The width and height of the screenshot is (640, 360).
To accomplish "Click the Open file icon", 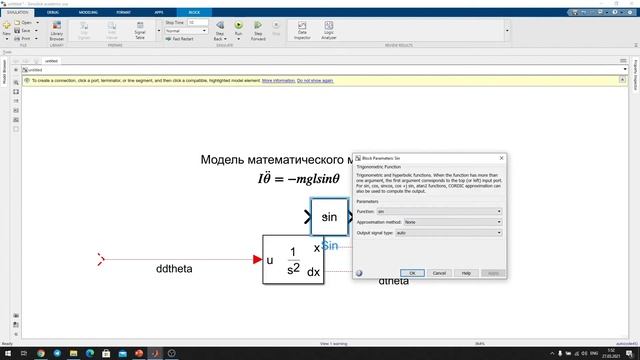I will 17,22.
